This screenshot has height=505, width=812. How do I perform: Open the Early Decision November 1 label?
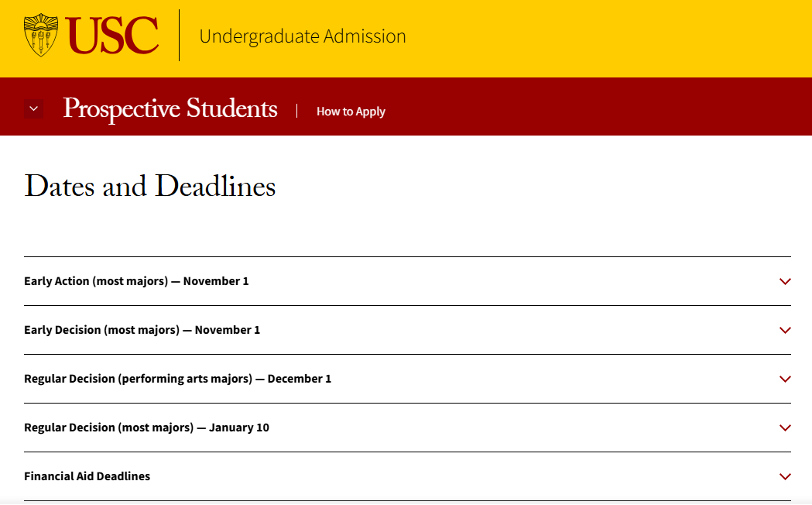click(142, 330)
